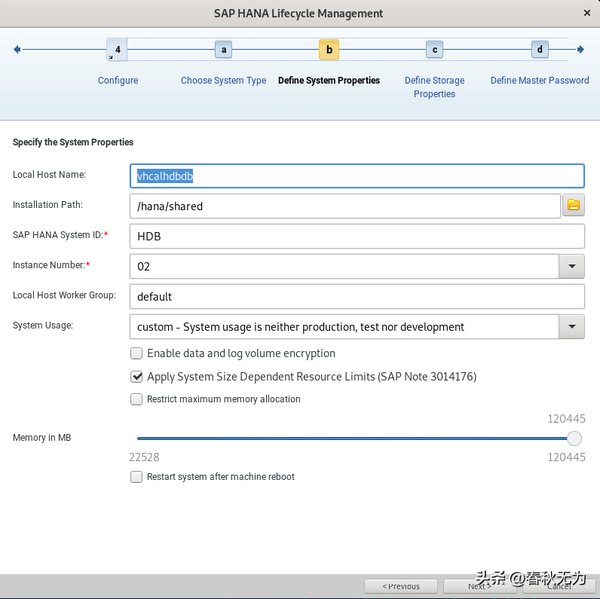This screenshot has height=599, width=600.
Task: Click the Installation Path field
Action: (x=345, y=206)
